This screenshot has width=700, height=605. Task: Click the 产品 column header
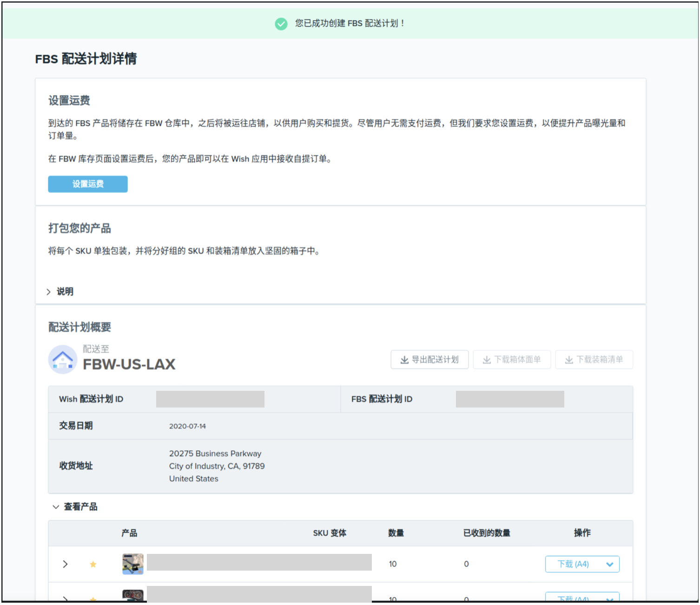point(129,533)
